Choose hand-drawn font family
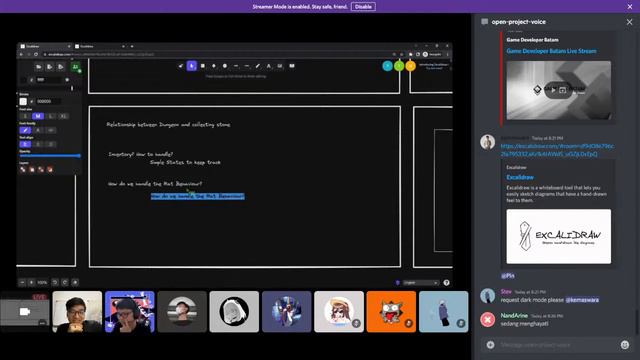Screen dimensions: 640x360 [x=25, y=130]
